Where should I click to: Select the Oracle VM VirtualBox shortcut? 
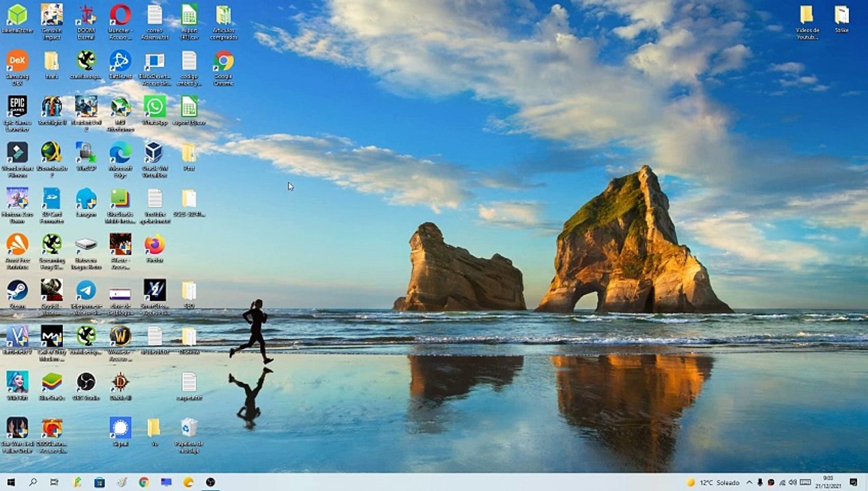(x=155, y=160)
